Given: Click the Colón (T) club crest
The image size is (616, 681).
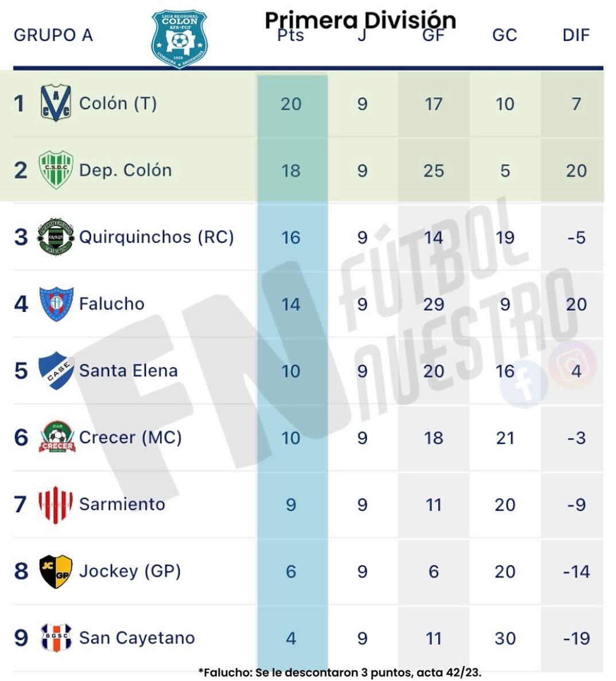Looking at the screenshot, I should click(56, 103).
